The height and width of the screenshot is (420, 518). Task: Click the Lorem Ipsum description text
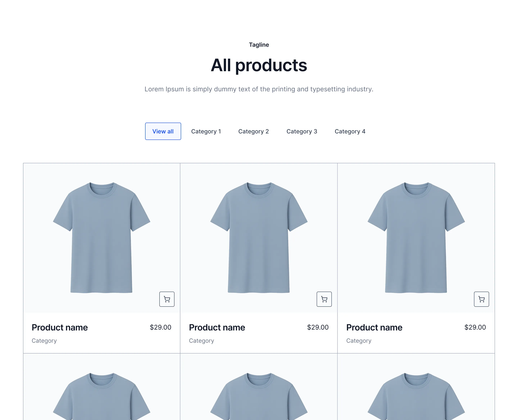point(259,89)
